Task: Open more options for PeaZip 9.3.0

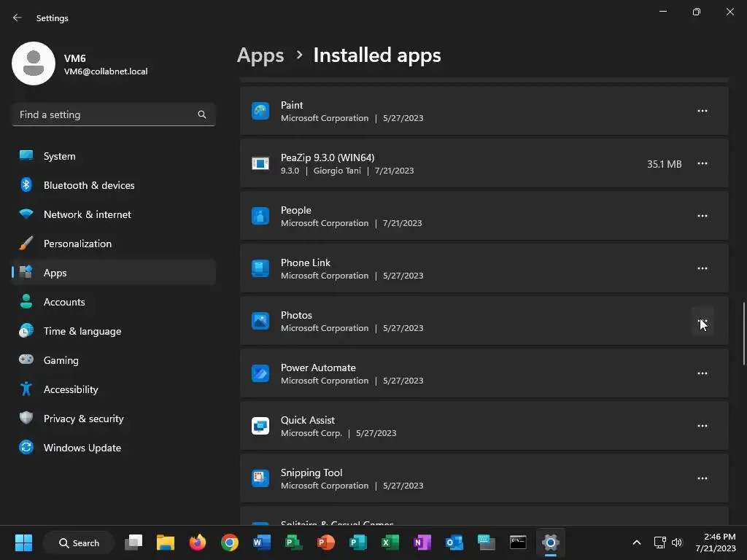Action: tap(702, 163)
